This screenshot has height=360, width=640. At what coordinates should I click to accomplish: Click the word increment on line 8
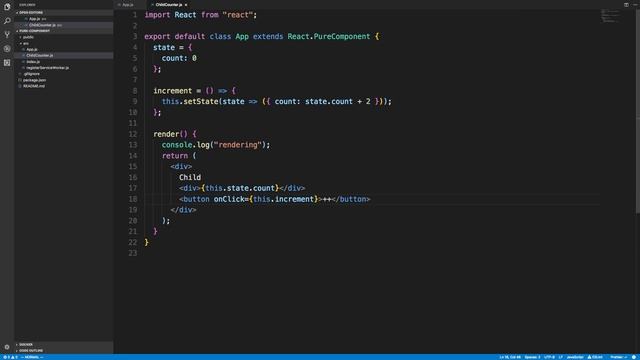click(173, 91)
